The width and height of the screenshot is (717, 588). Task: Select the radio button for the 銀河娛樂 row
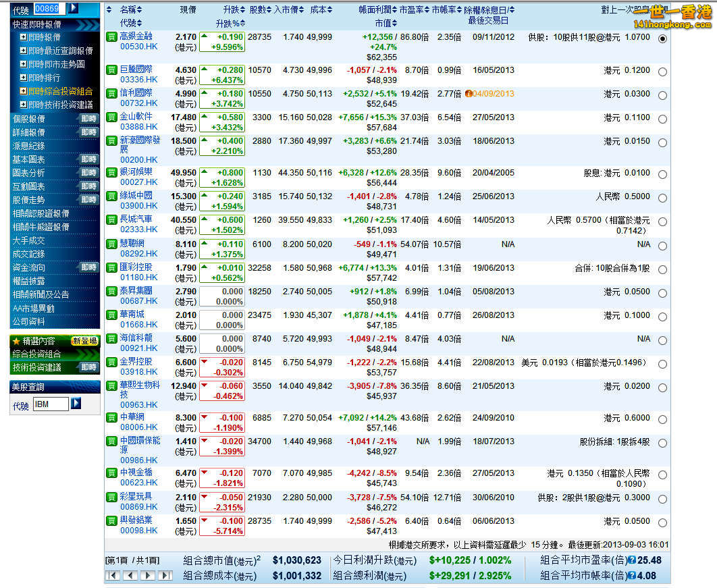[x=662, y=175]
